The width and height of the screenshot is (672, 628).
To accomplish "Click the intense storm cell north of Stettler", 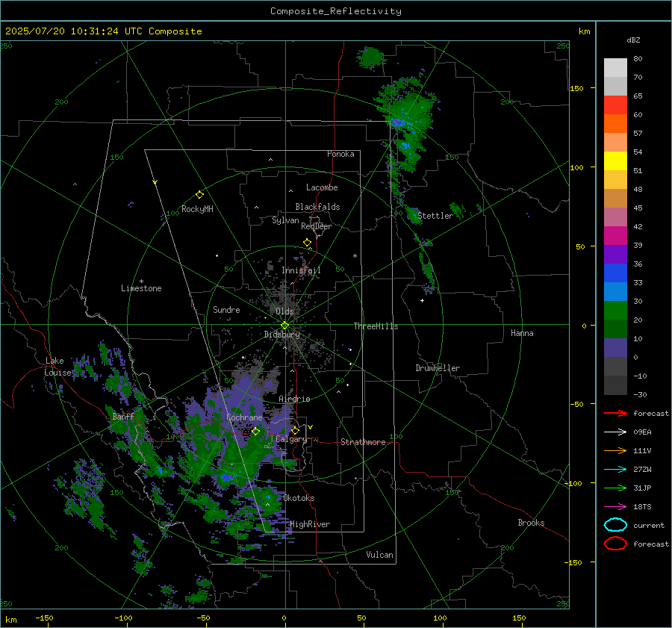I will pos(398,122).
